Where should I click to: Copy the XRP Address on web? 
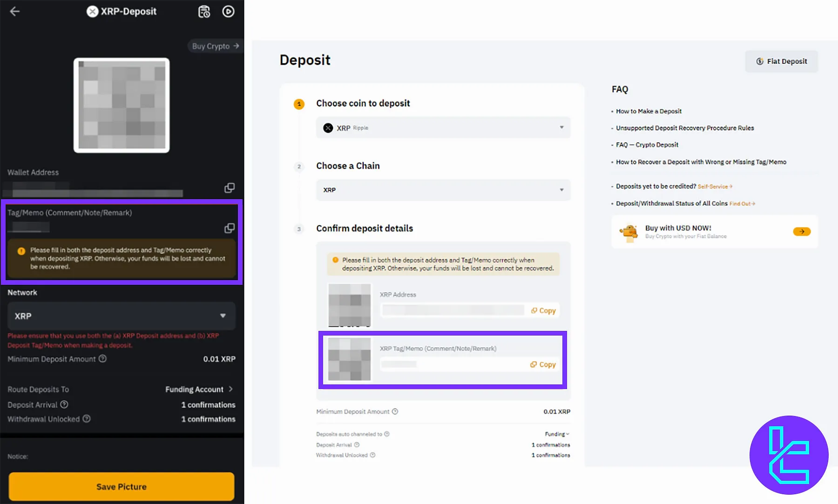click(543, 310)
